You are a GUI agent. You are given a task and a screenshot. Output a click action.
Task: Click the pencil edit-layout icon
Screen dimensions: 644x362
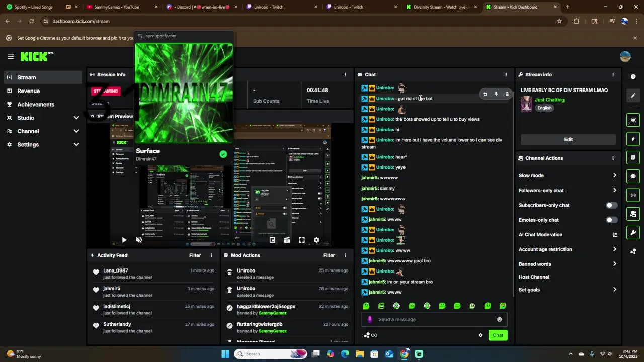pyautogui.click(x=633, y=96)
